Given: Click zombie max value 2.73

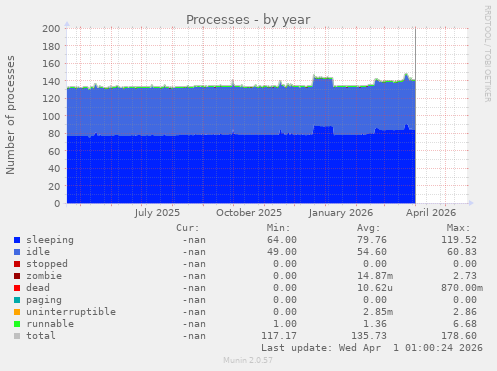Looking at the screenshot, I should click(465, 276).
